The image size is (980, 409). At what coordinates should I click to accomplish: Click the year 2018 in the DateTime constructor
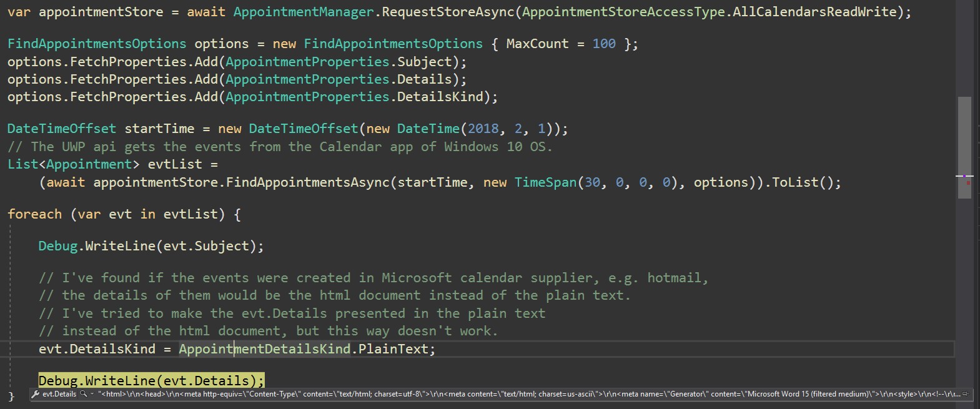coord(483,129)
